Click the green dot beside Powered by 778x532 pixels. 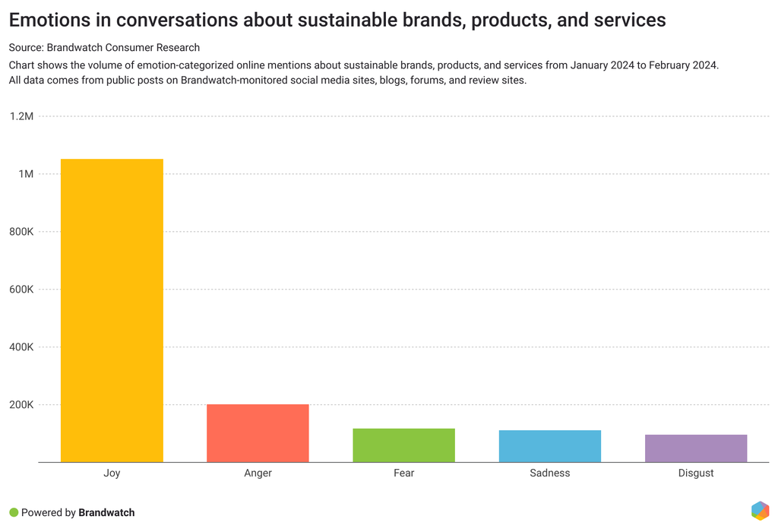14,512
